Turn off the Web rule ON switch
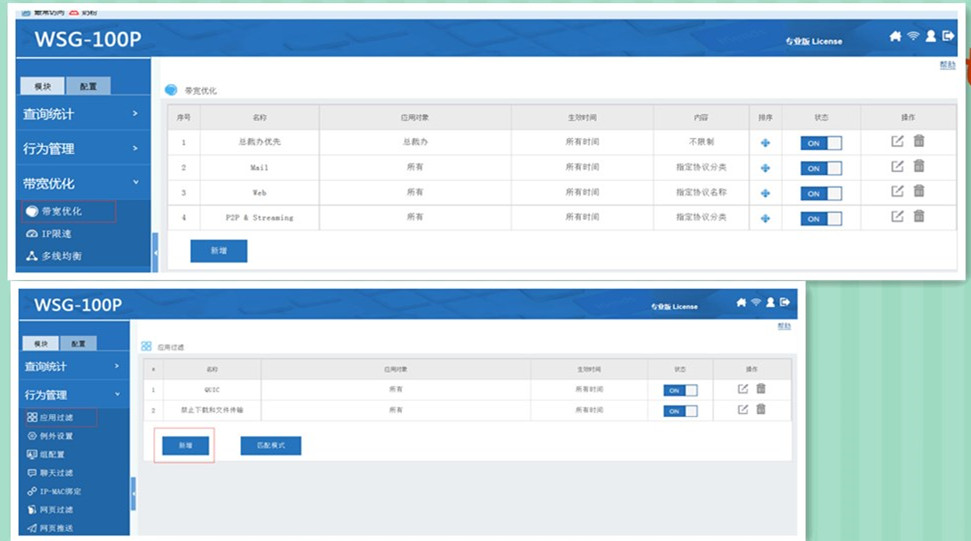 820,193
